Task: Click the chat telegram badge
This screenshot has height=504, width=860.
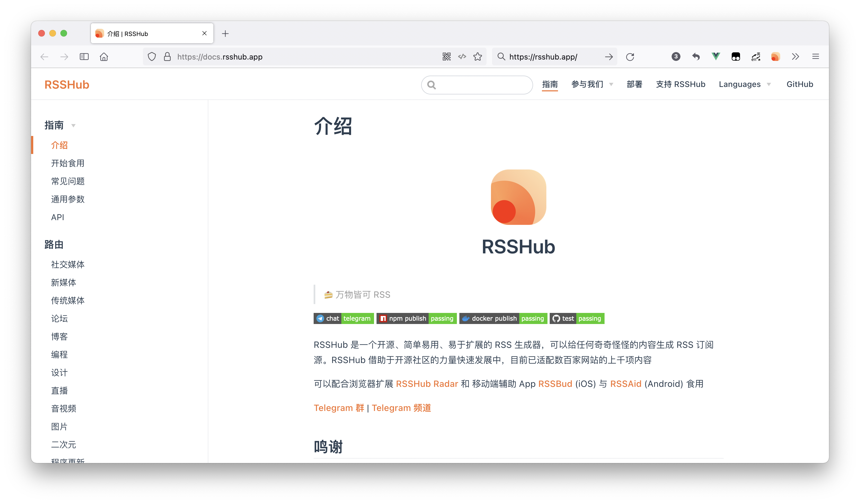Action: point(343,318)
